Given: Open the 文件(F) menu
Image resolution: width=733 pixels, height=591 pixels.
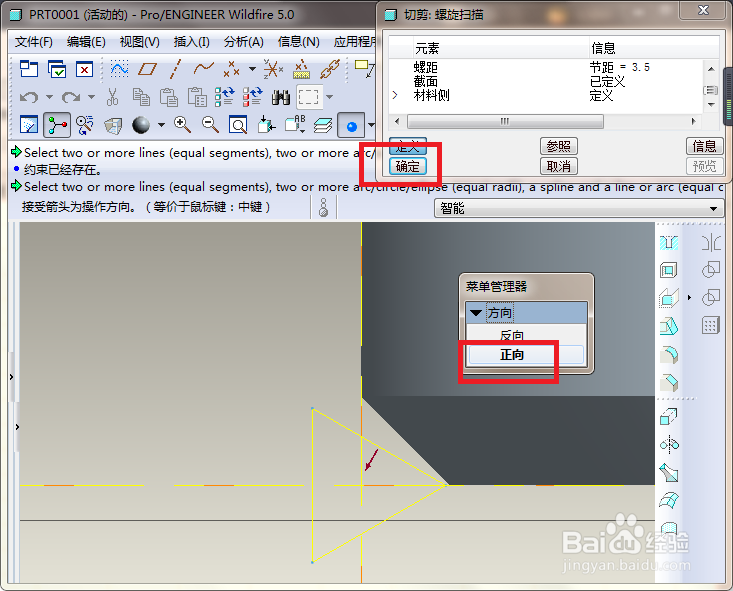Looking at the screenshot, I should coord(34,42).
